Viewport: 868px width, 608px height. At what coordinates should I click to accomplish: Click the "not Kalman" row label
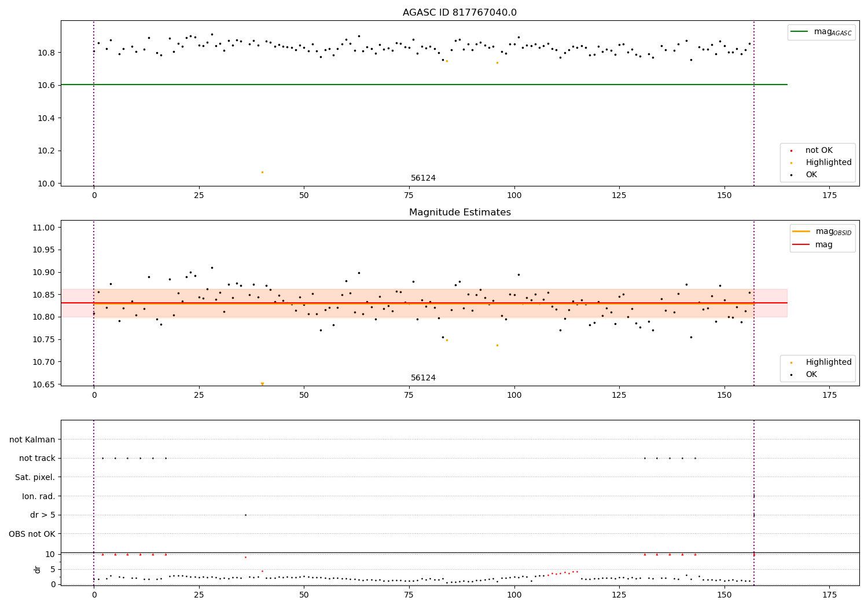click(x=32, y=439)
